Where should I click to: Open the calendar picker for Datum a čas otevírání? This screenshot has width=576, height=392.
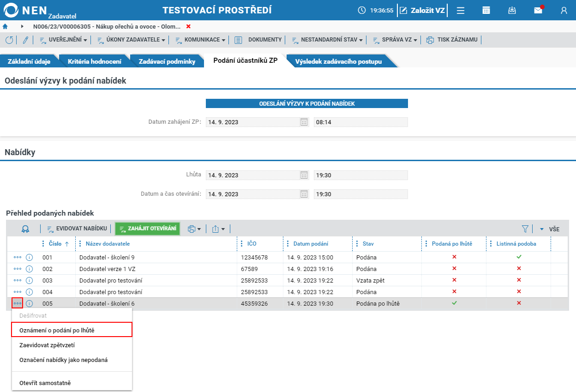304,194
